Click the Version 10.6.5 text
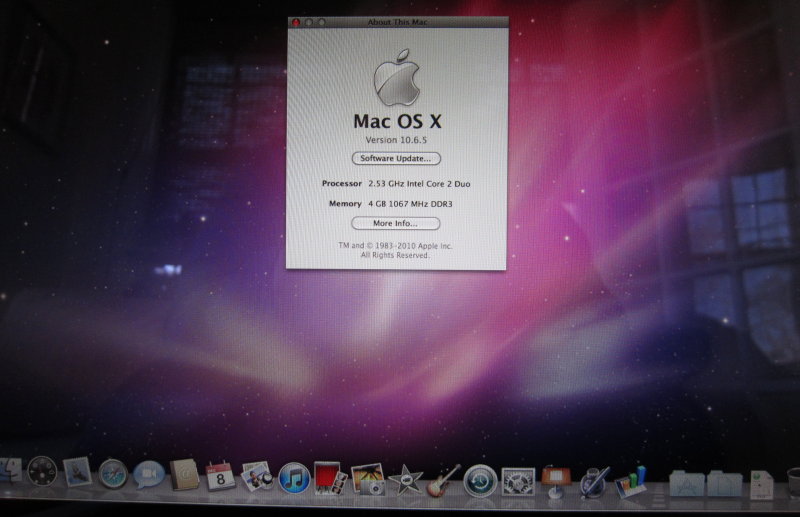The image size is (800, 517). tap(396, 140)
